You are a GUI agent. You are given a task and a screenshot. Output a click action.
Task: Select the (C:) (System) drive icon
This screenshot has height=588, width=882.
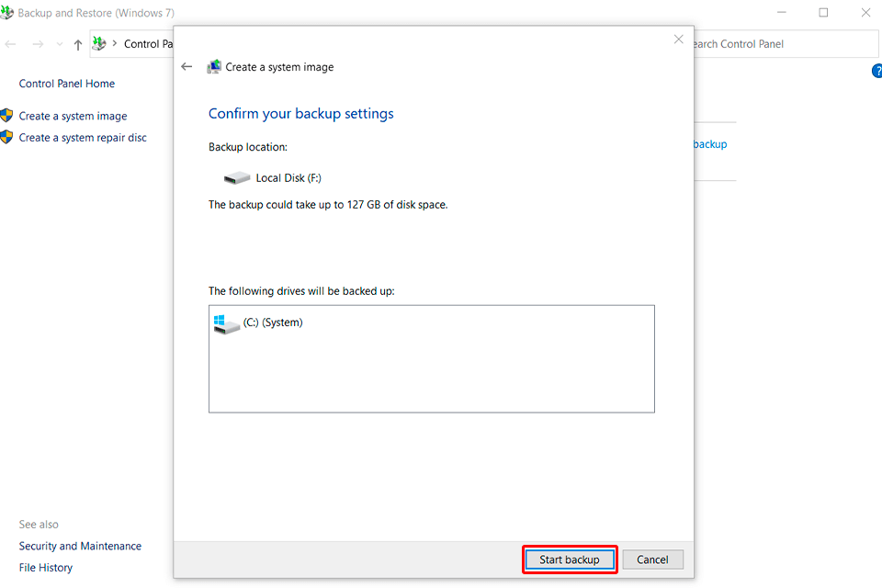pyautogui.click(x=227, y=324)
